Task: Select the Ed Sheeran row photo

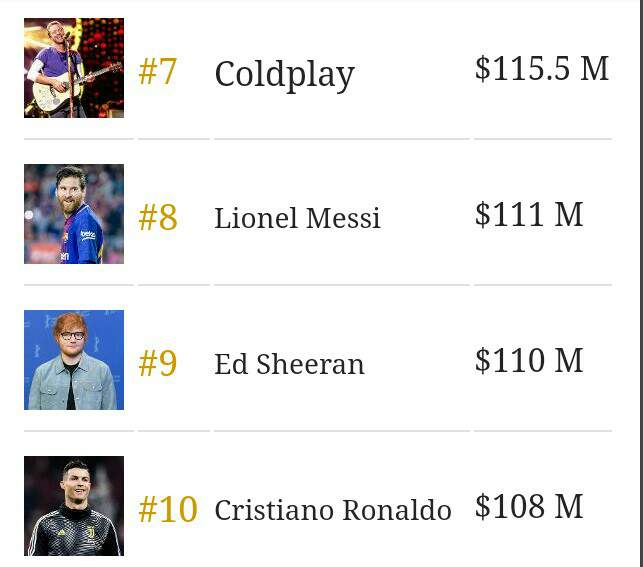Action: (x=74, y=360)
